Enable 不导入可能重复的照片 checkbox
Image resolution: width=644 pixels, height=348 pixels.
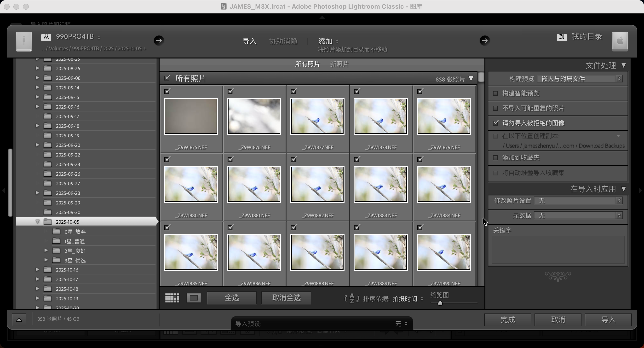tap(496, 108)
